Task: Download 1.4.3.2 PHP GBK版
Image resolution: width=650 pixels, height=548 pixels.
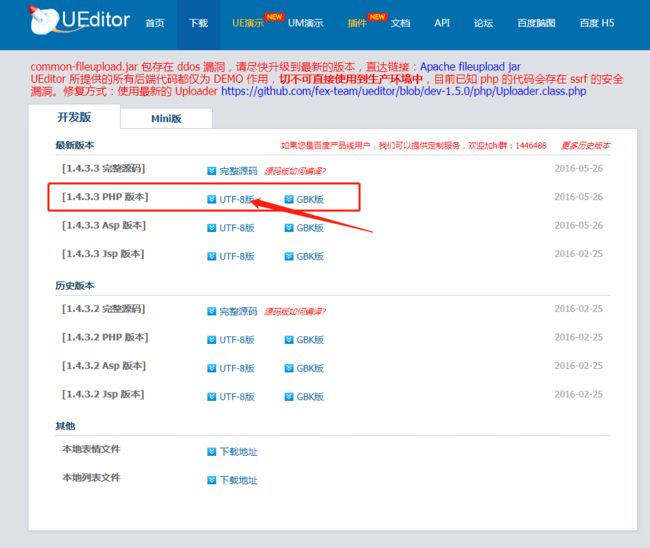Action: pos(310,340)
